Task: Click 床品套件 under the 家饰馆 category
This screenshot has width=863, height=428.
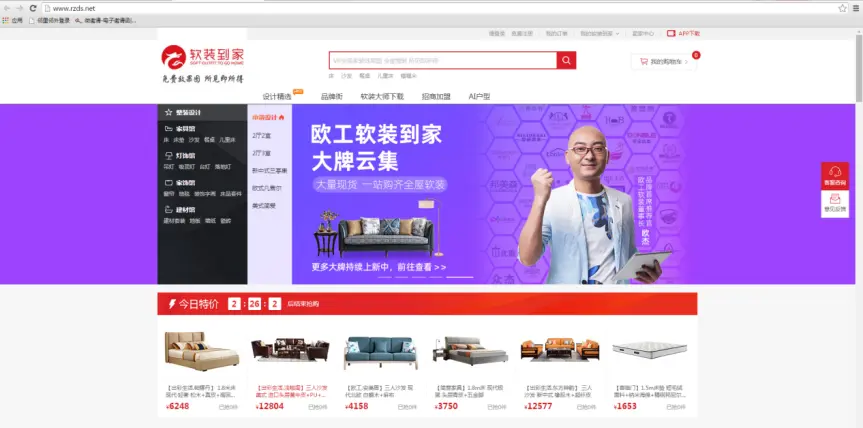Action: (231, 194)
